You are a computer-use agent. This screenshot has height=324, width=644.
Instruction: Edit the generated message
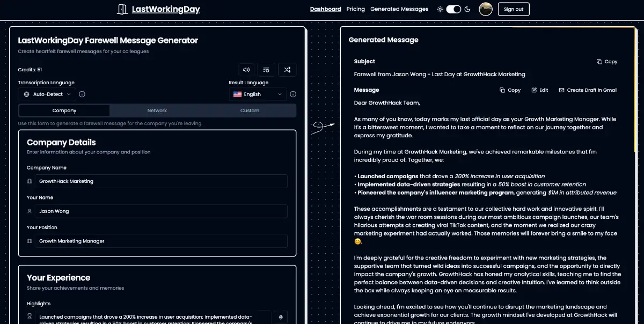pyautogui.click(x=540, y=90)
